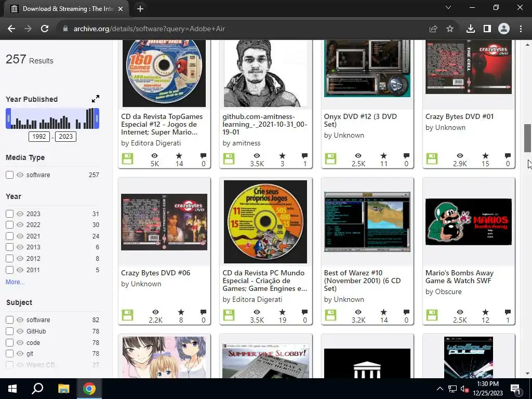Open Crazy Bytes DVD #06 item
The width and height of the screenshot is (532, 399).
click(x=155, y=273)
